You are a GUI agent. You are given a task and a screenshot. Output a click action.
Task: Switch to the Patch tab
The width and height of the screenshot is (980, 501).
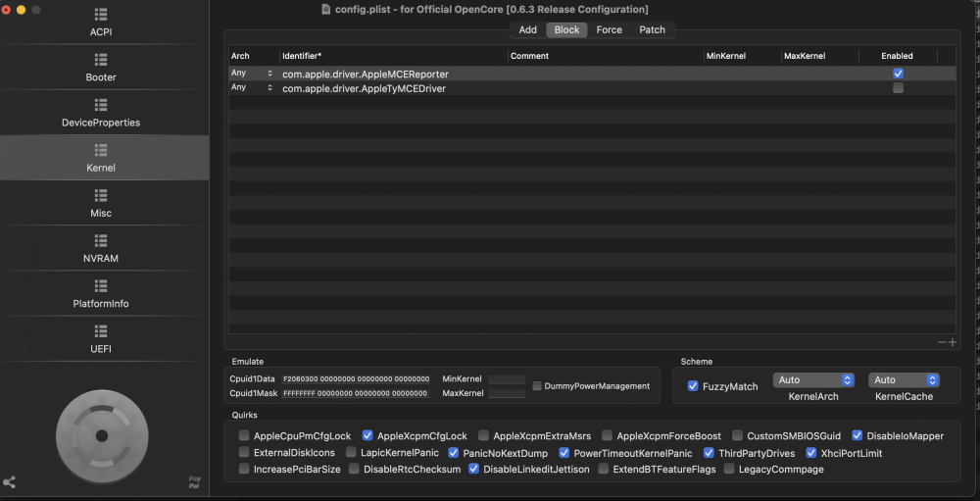point(652,29)
